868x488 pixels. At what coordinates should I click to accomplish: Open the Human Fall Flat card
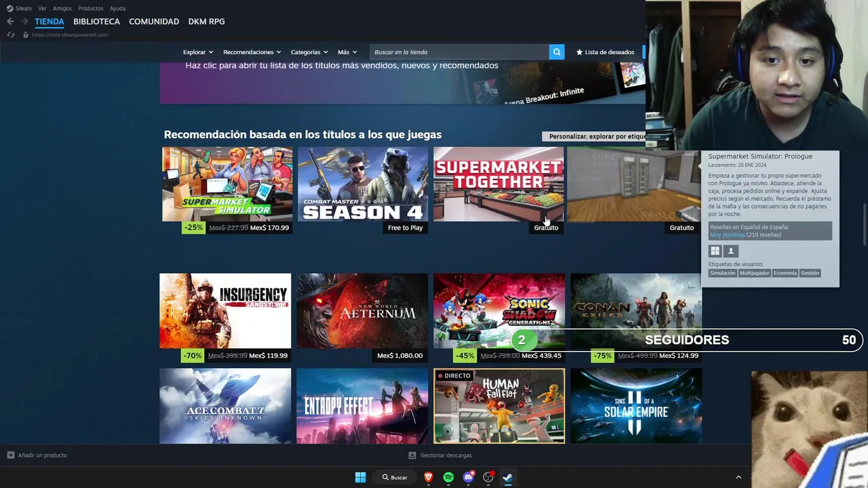coord(499,406)
